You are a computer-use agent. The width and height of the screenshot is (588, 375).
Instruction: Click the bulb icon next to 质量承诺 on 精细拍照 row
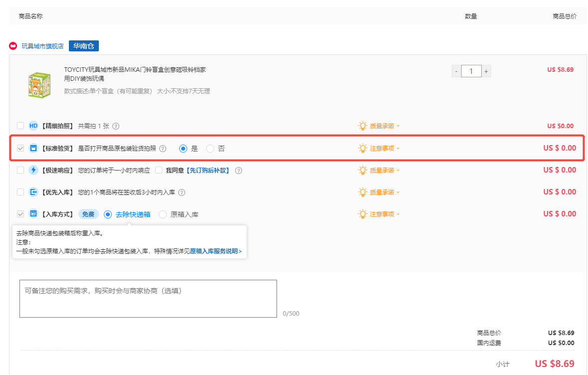(363, 126)
